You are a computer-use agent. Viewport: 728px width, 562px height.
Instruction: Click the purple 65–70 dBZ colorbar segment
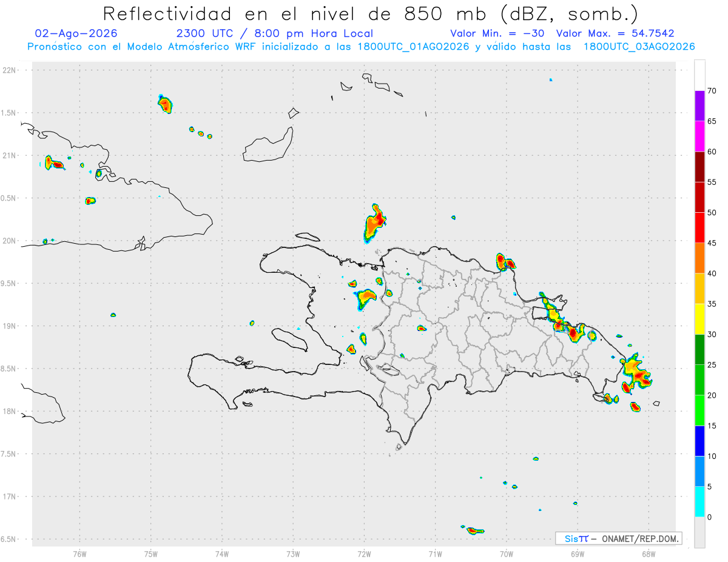tap(699, 106)
